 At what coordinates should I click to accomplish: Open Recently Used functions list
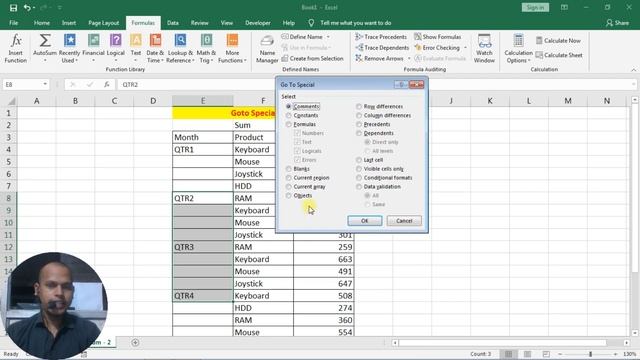pyautogui.click(x=69, y=48)
